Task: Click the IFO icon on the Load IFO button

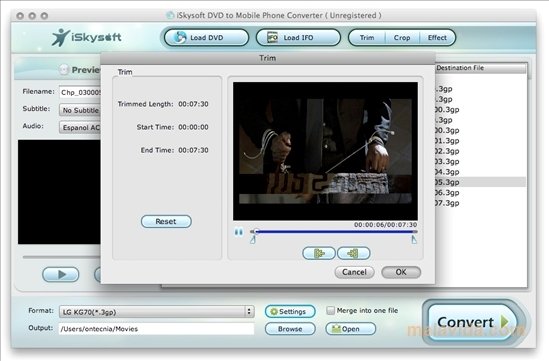Action: point(272,37)
